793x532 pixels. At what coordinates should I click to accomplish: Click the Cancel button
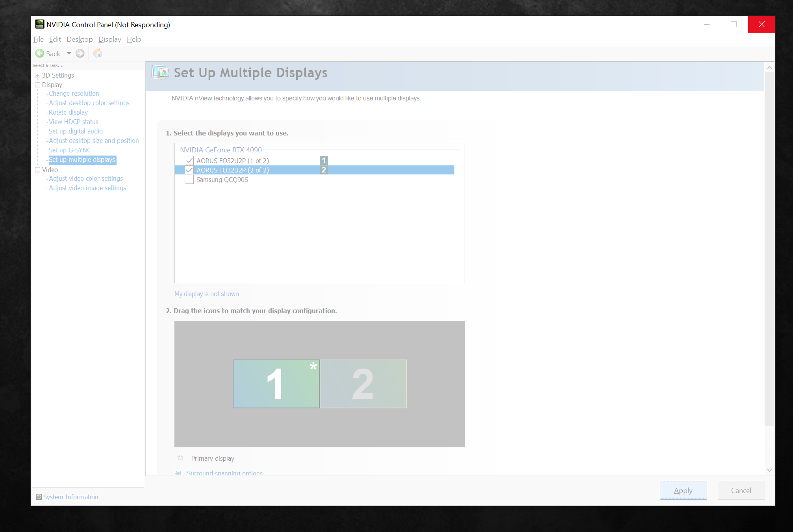click(x=741, y=490)
